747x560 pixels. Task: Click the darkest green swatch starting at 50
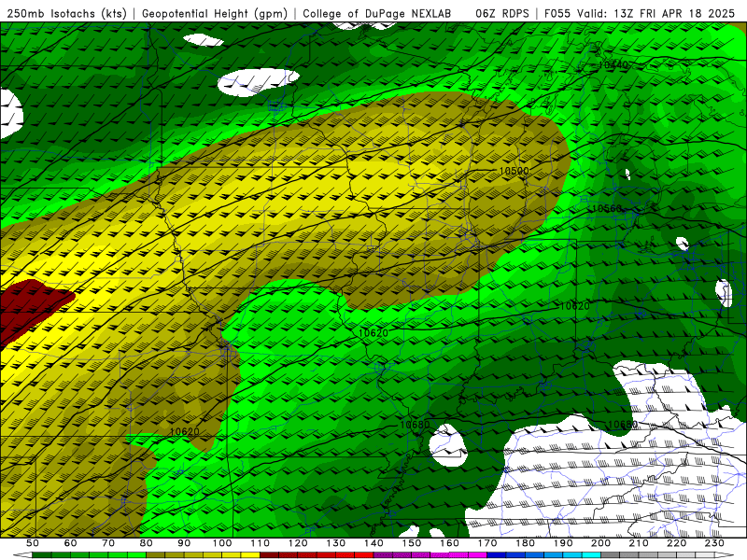tap(41, 555)
